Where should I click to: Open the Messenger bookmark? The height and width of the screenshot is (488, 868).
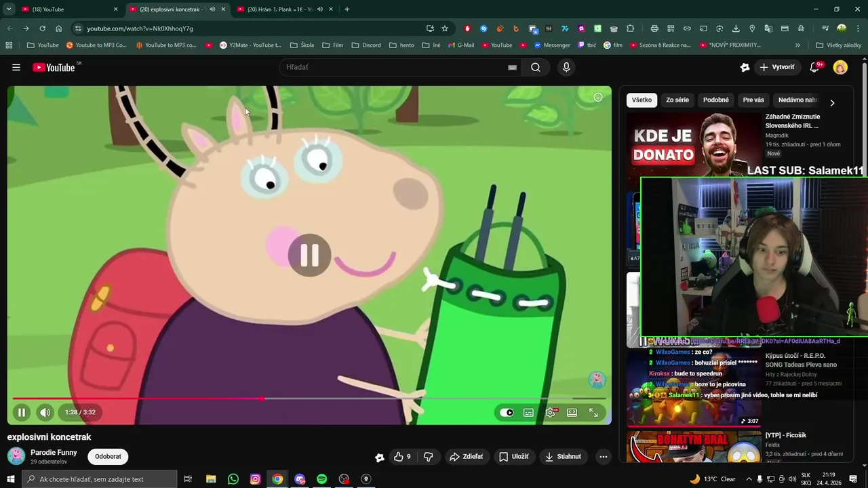click(552, 45)
